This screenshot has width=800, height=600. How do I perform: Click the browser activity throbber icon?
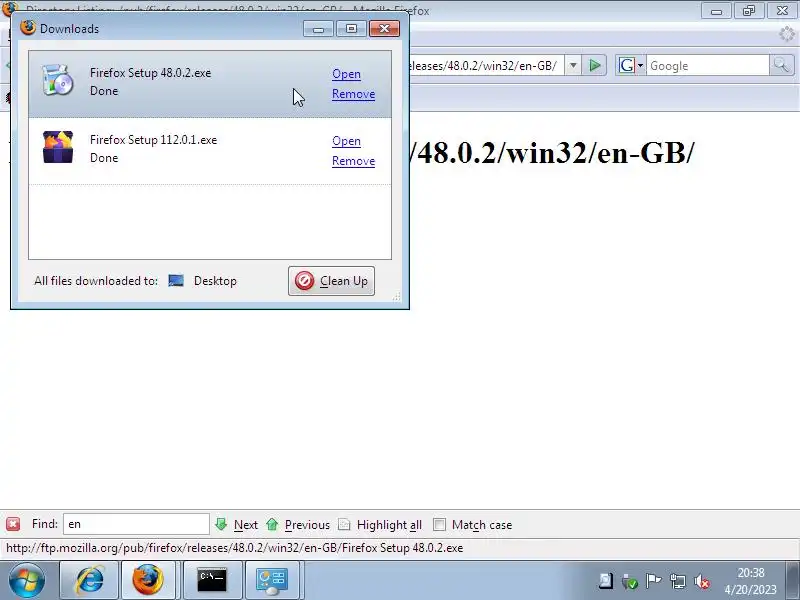[787, 34]
